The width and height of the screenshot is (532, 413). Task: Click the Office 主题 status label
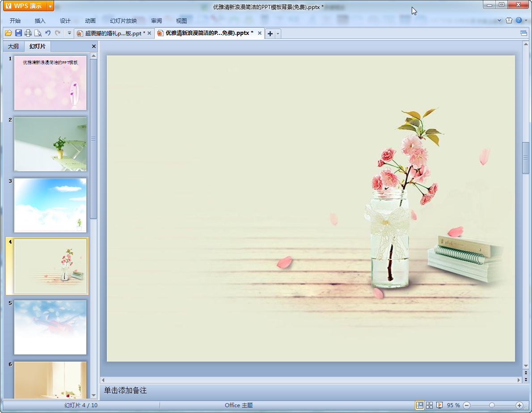pos(239,405)
